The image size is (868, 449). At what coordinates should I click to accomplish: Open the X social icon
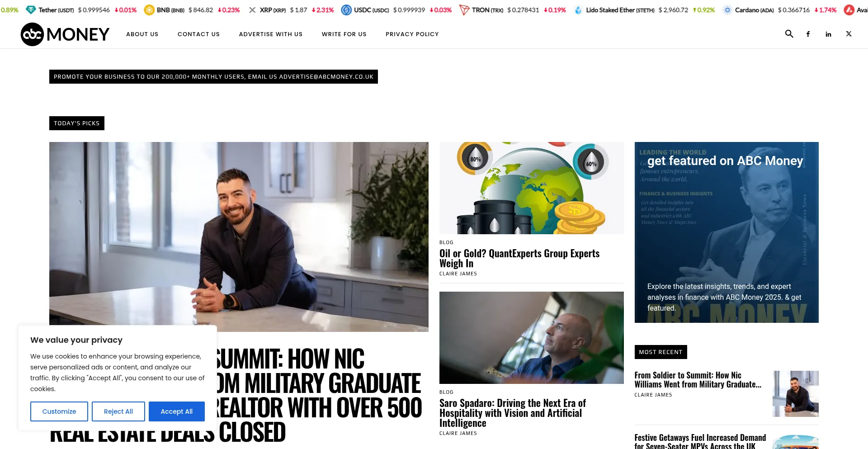coord(849,34)
